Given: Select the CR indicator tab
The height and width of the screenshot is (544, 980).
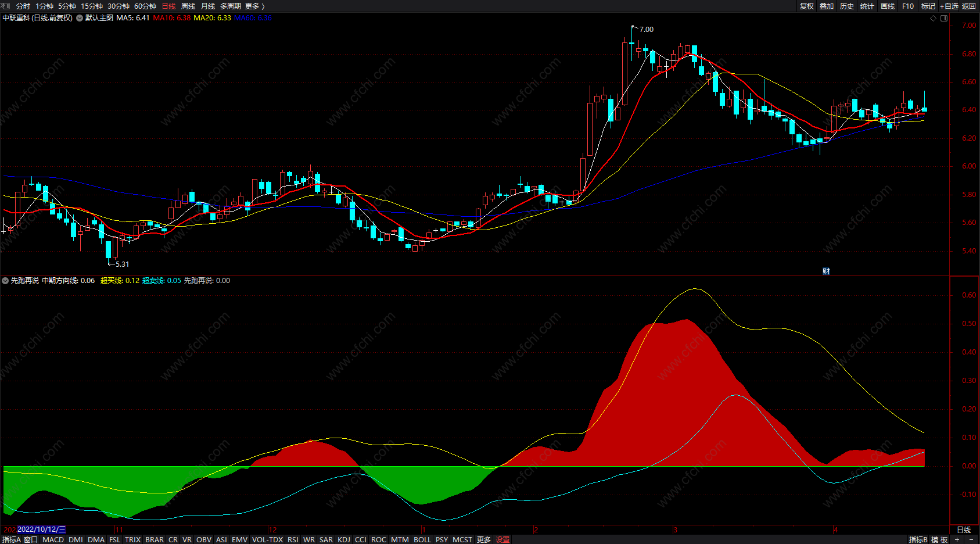Looking at the screenshot, I should point(173,539).
